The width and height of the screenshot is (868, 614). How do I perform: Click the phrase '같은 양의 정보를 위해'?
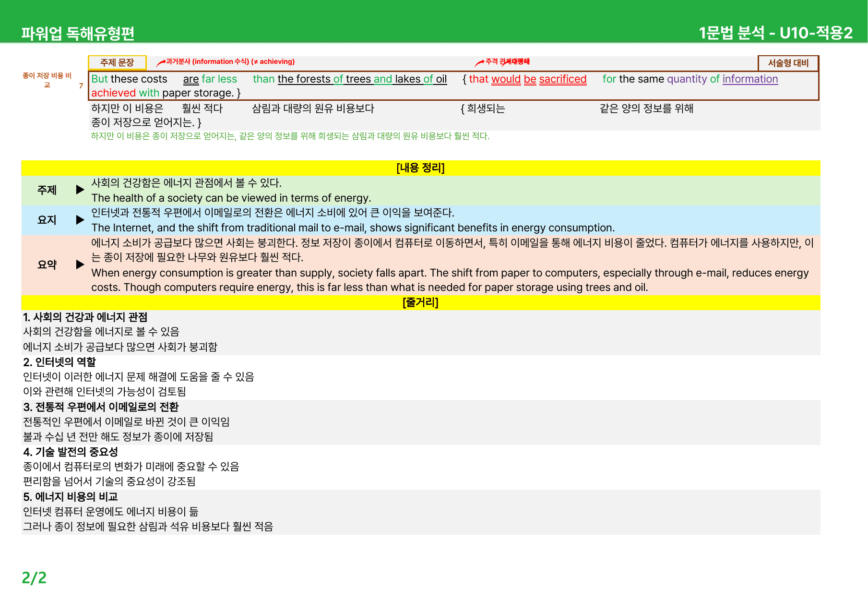click(646, 108)
